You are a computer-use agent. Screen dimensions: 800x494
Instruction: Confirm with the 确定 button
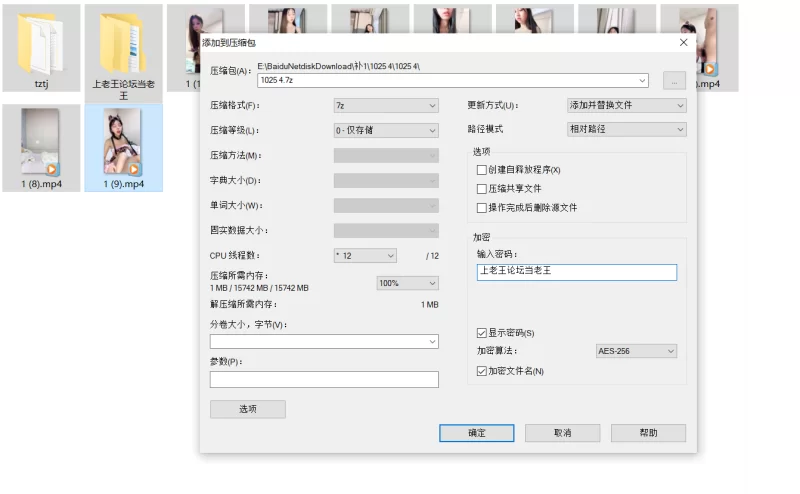[477, 433]
